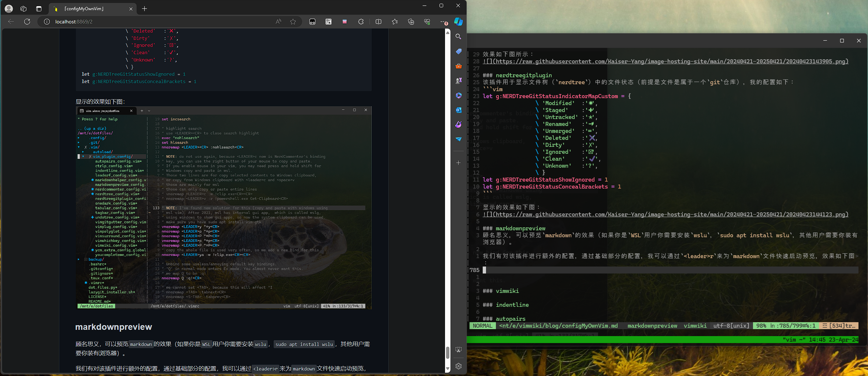Launch Copilot from the toolbar
This screenshot has height=376, width=868.
(x=459, y=22)
